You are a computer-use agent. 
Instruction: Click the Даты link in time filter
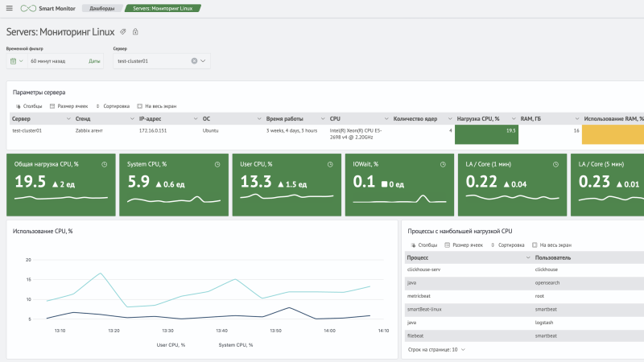[x=94, y=61]
